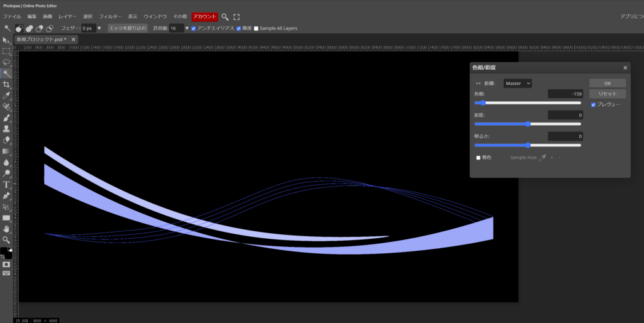644x323 pixels.
Task: Click the search magnifier icon in the menu bar
Action: 225,16
